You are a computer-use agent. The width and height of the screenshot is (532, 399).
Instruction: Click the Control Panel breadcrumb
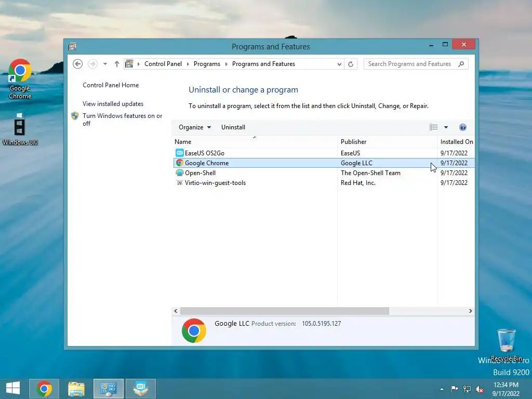click(x=163, y=64)
